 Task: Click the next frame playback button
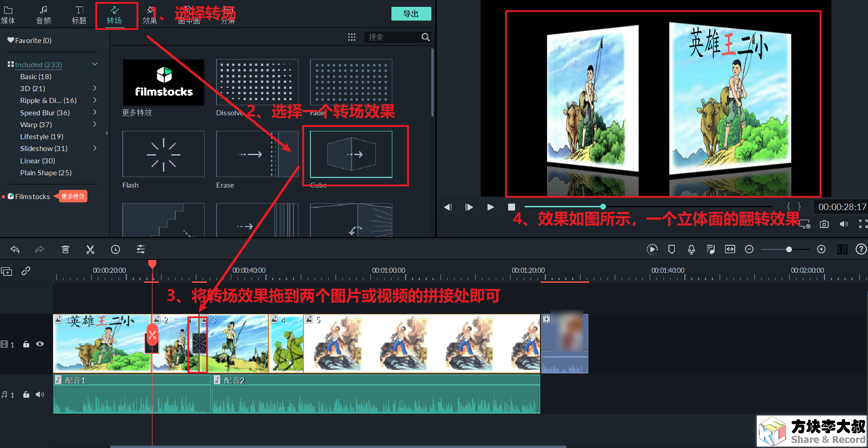tap(469, 207)
